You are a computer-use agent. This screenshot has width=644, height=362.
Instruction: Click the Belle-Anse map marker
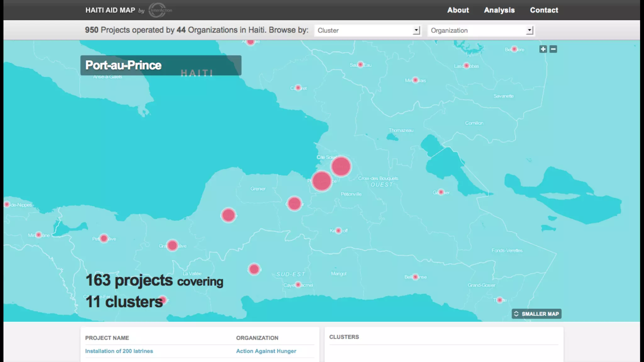[x=415, y=277]
